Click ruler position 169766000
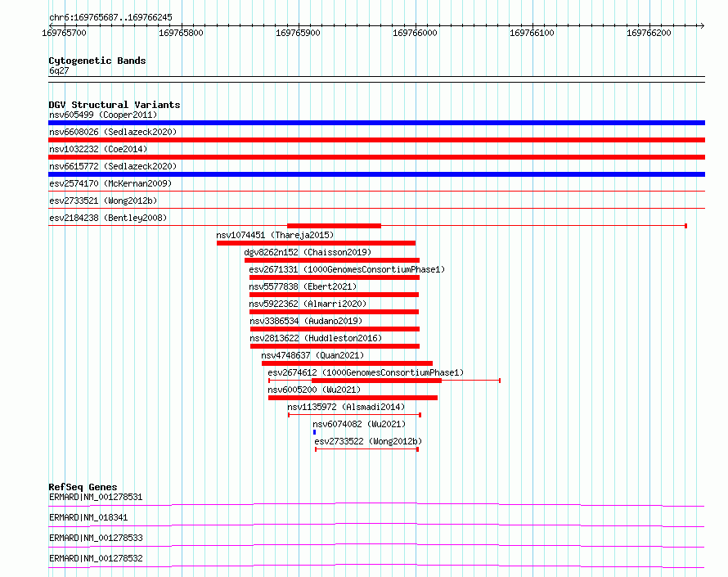 [x=415, y=33]
